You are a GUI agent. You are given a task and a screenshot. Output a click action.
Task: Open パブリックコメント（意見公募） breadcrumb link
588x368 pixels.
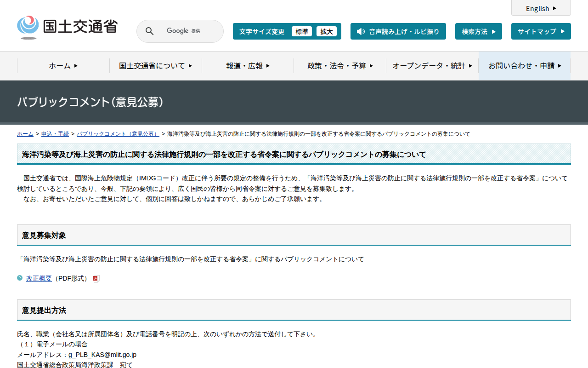118,134
